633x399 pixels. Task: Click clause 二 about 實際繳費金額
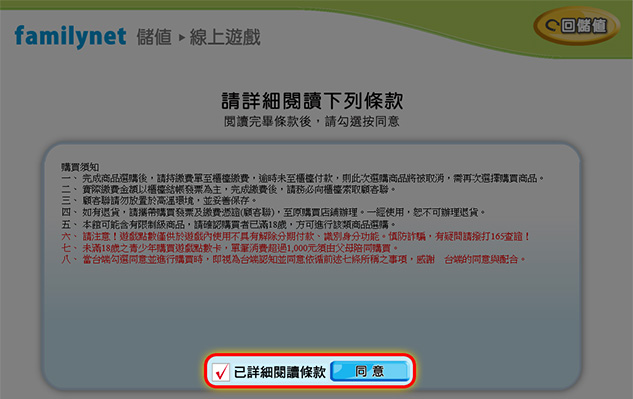229,189
